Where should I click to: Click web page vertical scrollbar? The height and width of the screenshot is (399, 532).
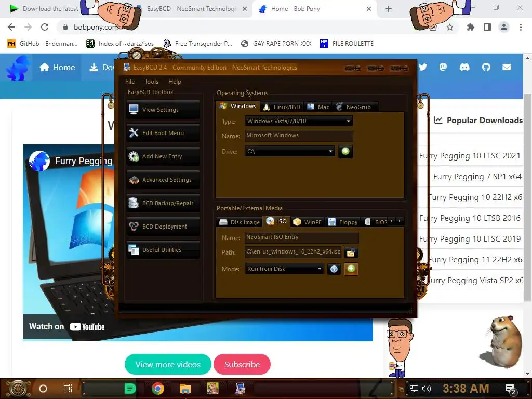[527, 197]
